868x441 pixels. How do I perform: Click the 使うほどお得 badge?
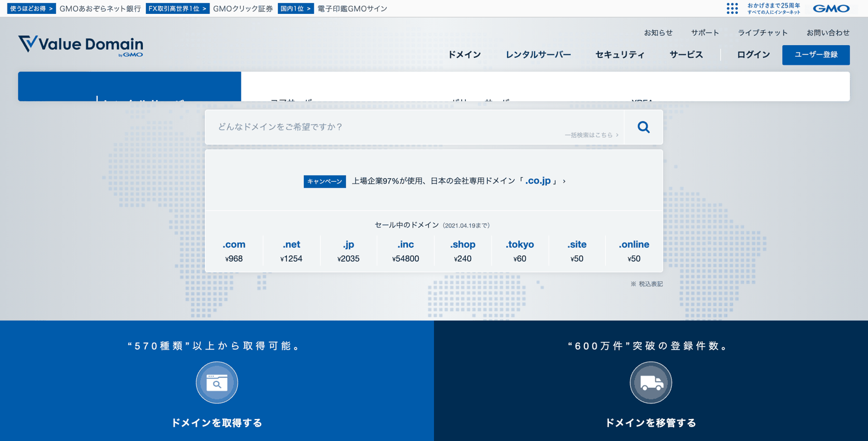click(31, 9)
